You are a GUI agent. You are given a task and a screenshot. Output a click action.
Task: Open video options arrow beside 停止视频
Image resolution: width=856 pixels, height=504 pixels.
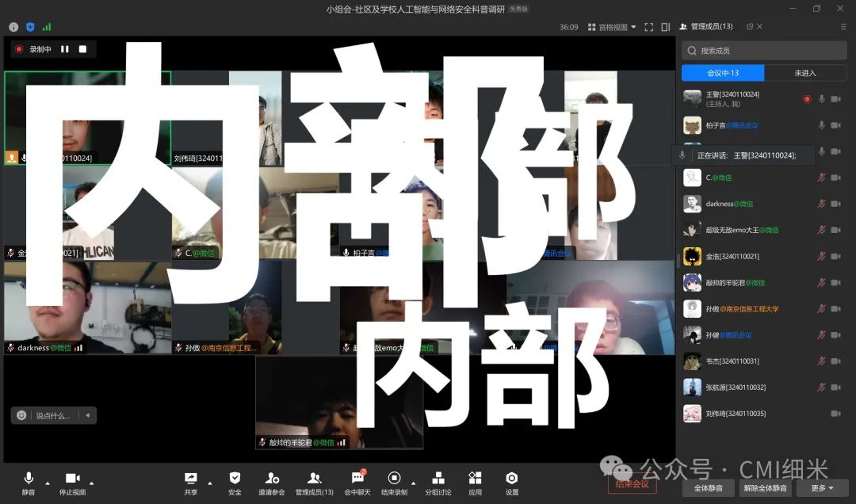point(92,483)
